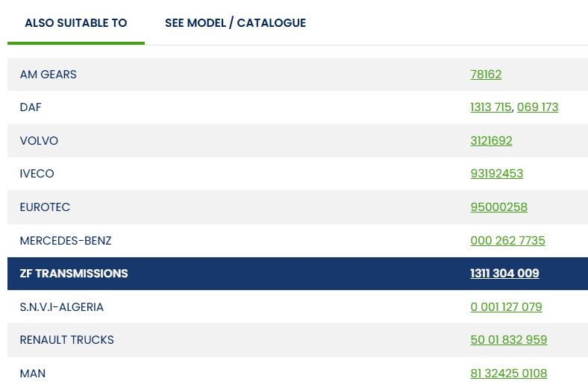
Task: Follow S.N.V.I-Algeria reference 0 001 127 079
Action: tap(506, 307)
